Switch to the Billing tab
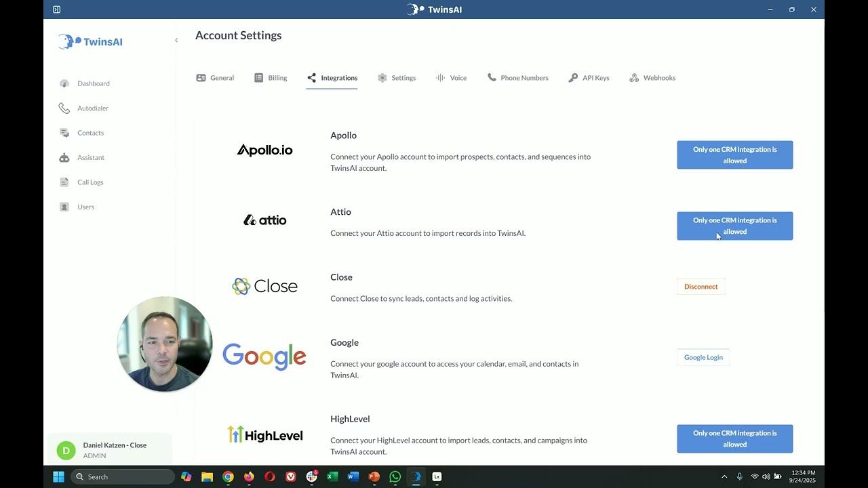Viewport: 868px width, 488px height. [x=271, y=78]
